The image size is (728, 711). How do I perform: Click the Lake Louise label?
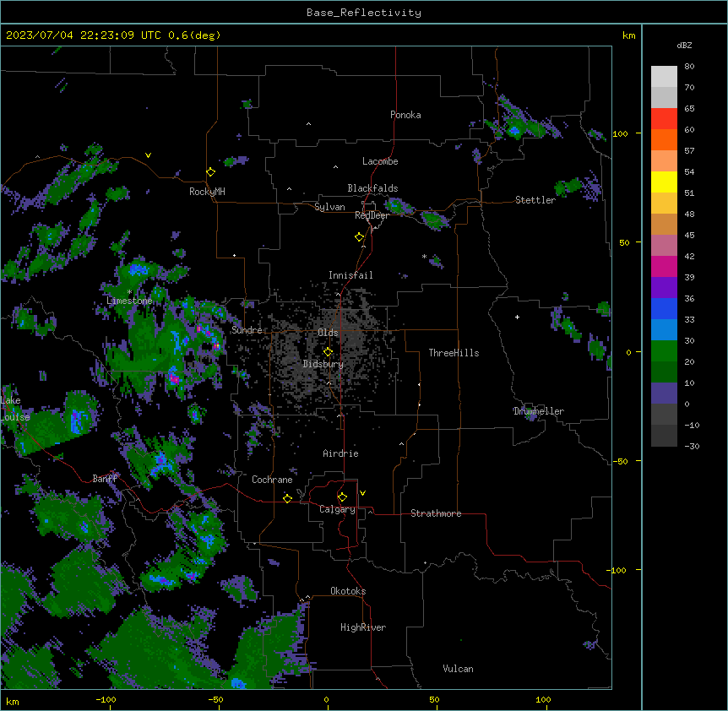click(x=14, y=409)
